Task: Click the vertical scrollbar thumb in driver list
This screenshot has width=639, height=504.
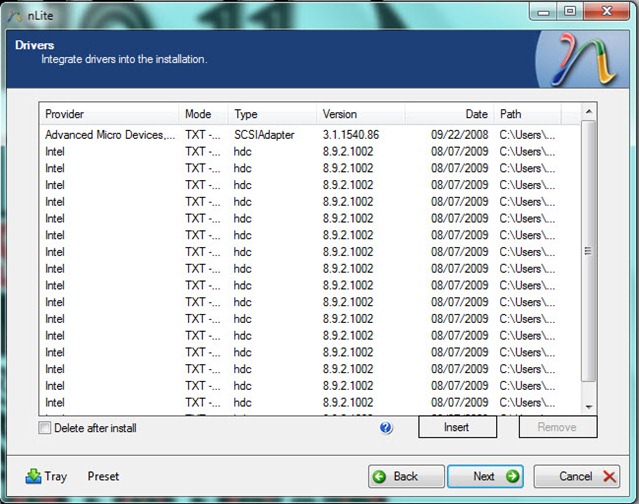Action: (x=588, y=250)
